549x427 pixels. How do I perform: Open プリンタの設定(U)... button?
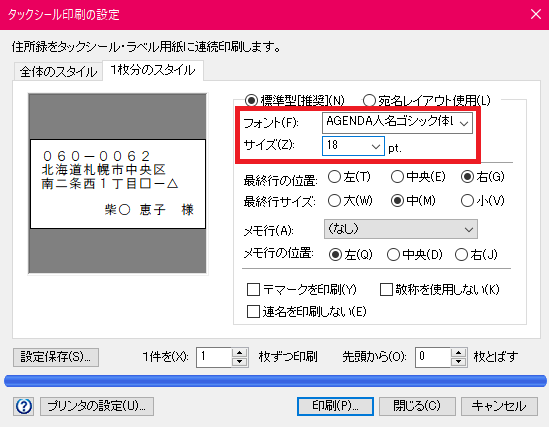(97, 406)
